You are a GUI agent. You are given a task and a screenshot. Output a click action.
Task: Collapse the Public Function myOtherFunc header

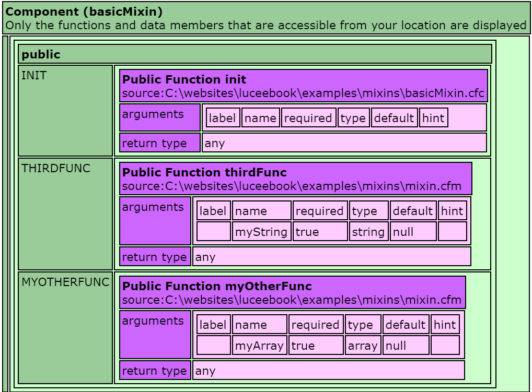coord(293,292)
